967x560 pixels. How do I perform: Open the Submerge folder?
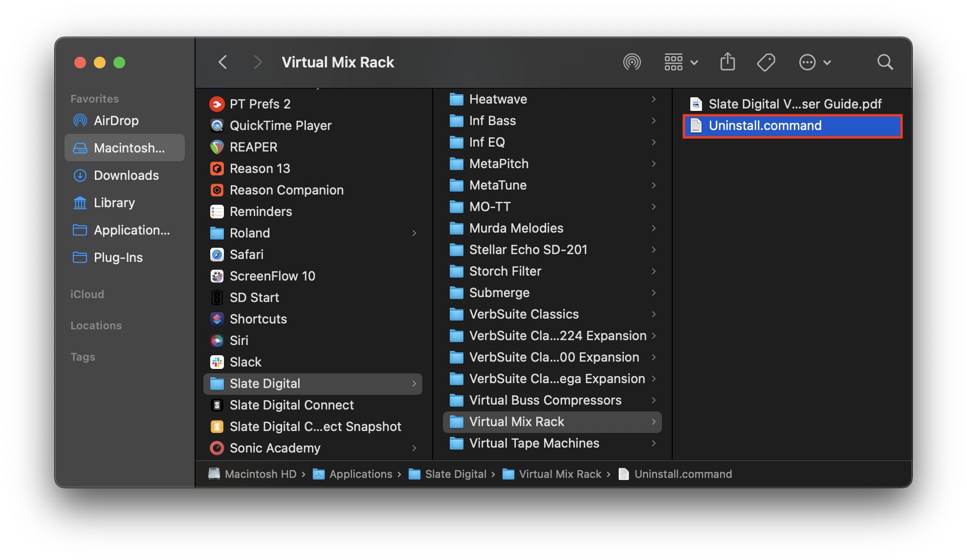pos(552,293)
